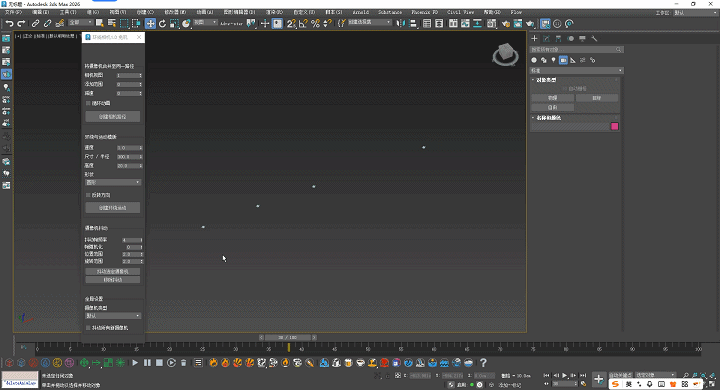Activate the Select Object tool
Image resolution: width=720 pixels, height=390 pixels.
pos(99,23)
